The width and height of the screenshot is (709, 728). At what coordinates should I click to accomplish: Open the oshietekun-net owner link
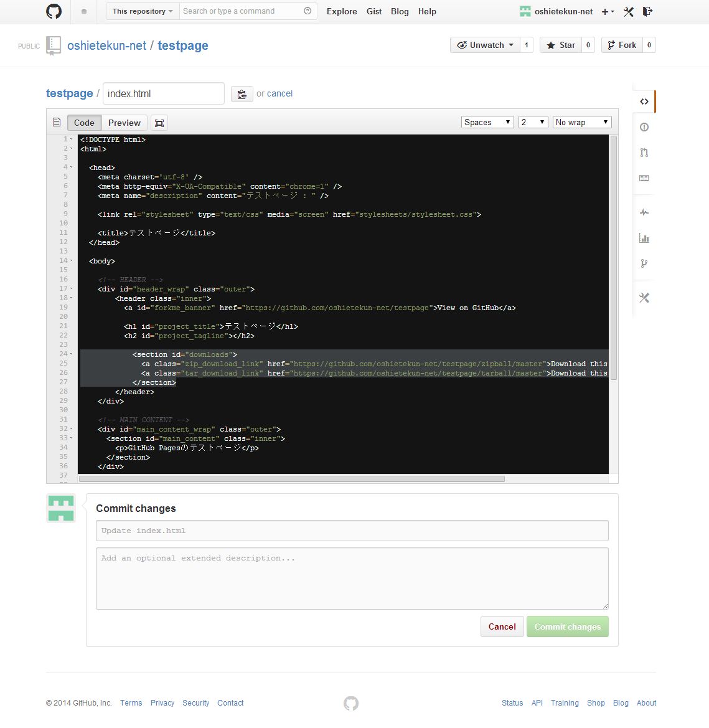(106, 45)
